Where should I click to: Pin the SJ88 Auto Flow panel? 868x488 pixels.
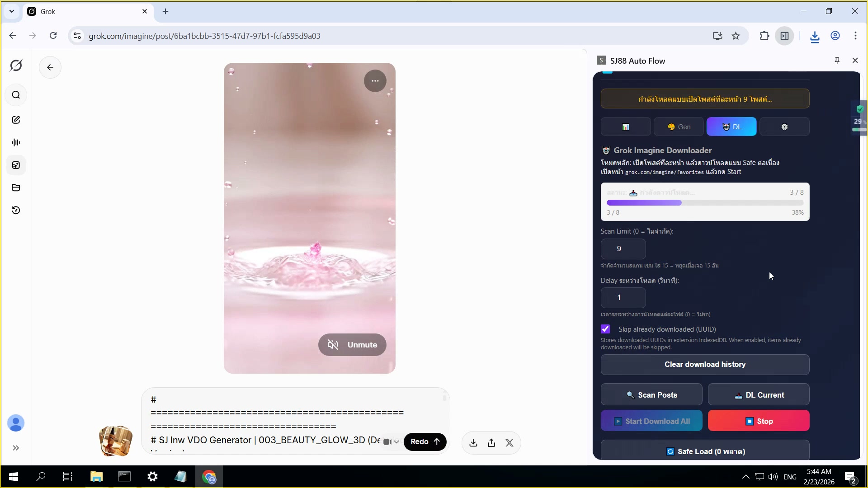(837, 61)
